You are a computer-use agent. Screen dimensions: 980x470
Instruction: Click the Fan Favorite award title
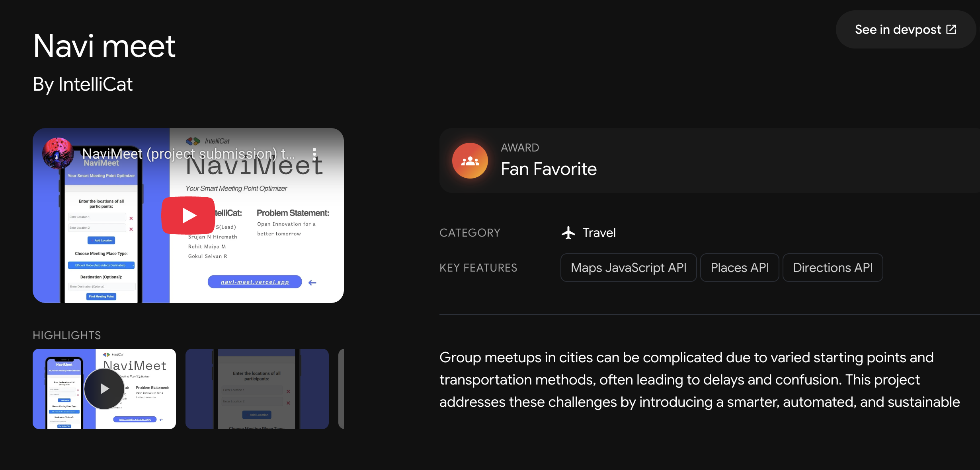coord(549,169)
